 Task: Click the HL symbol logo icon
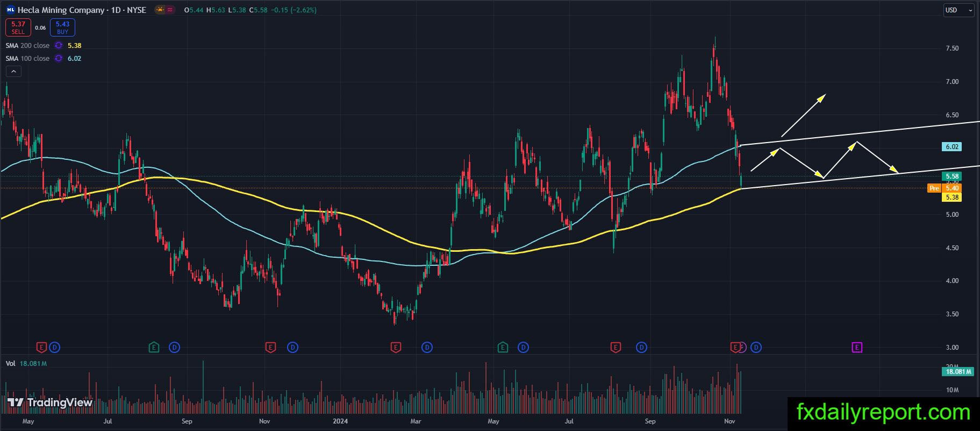(10, 10)
